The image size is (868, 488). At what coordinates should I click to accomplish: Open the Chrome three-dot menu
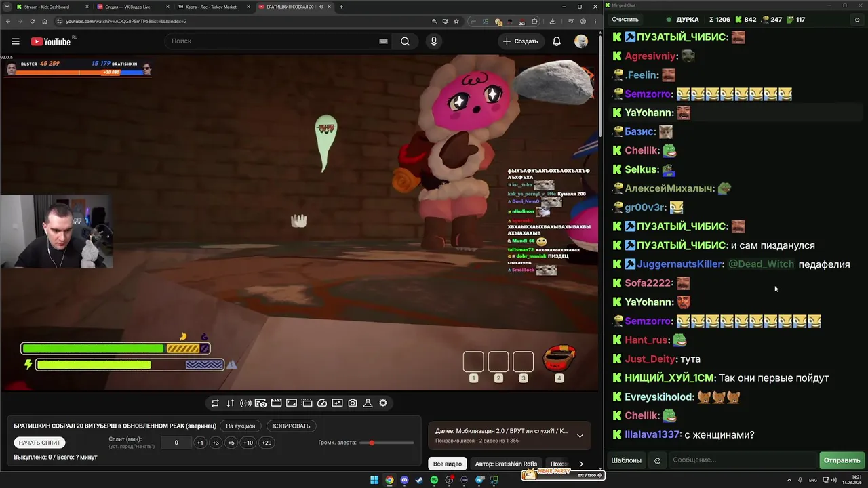(594, 21)
